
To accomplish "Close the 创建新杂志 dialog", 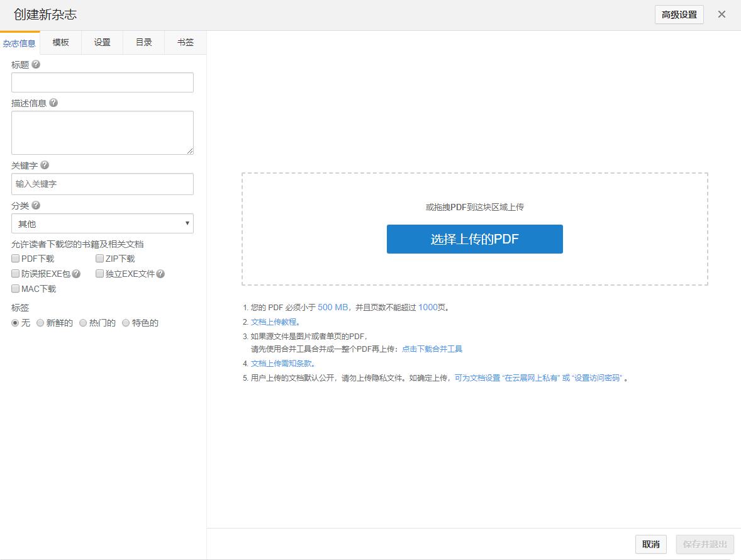I will click(721, 14).
